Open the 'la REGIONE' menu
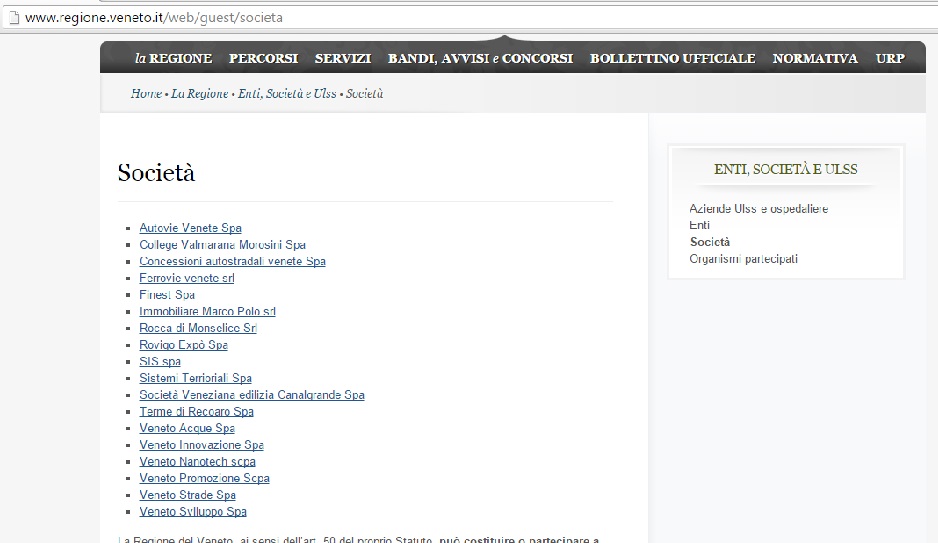The height and width of the screenshot is (543, 938). (173, 59)
